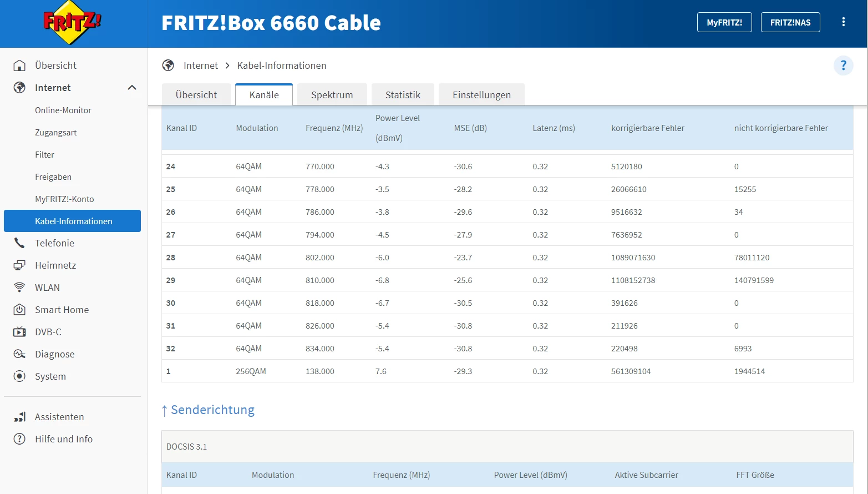Click MSE value -27.9

[463, 235]
